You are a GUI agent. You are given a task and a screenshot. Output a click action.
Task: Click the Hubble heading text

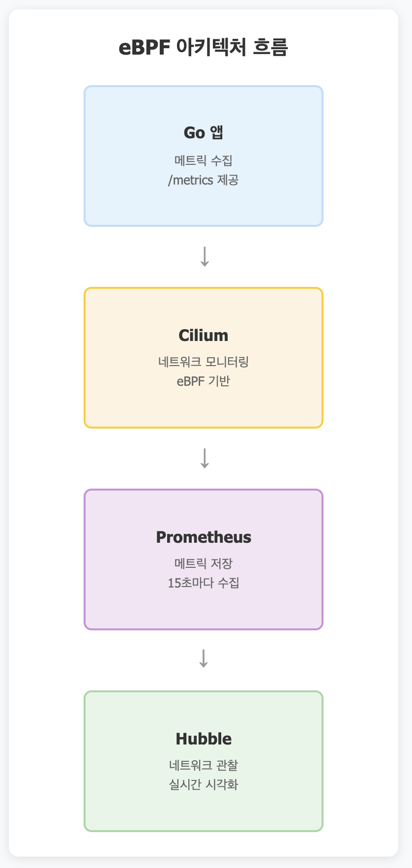pos(204,739)
